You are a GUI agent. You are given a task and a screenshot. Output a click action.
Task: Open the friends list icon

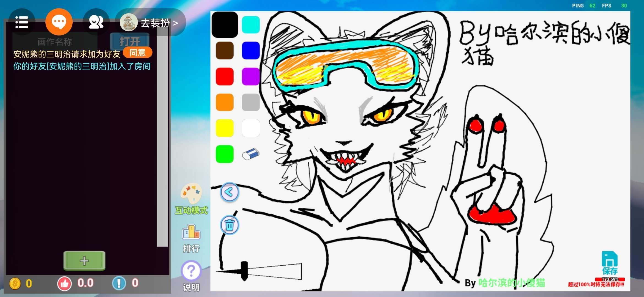96,22
